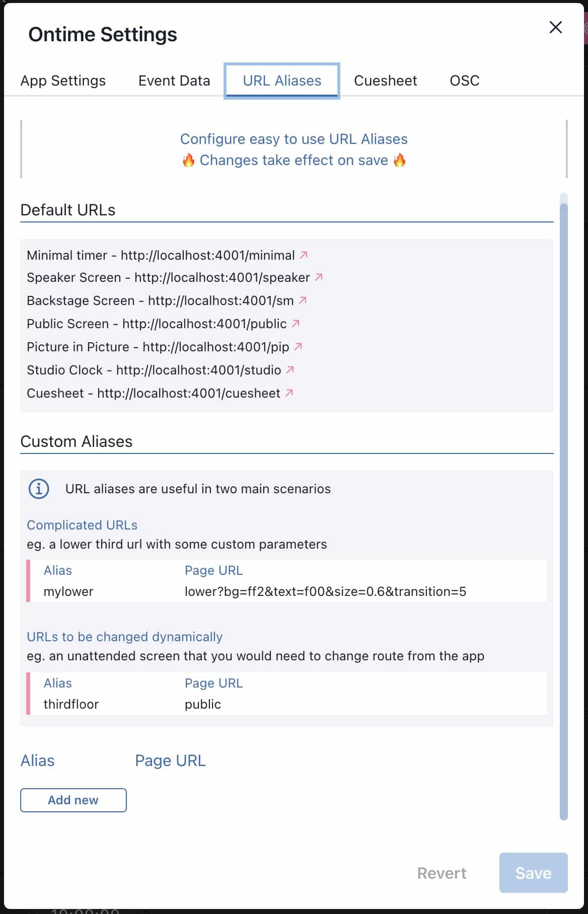This screenshot has width=588, height=914.
Task: Click the info icon in Custom Aliases
Action: [39, 489]
